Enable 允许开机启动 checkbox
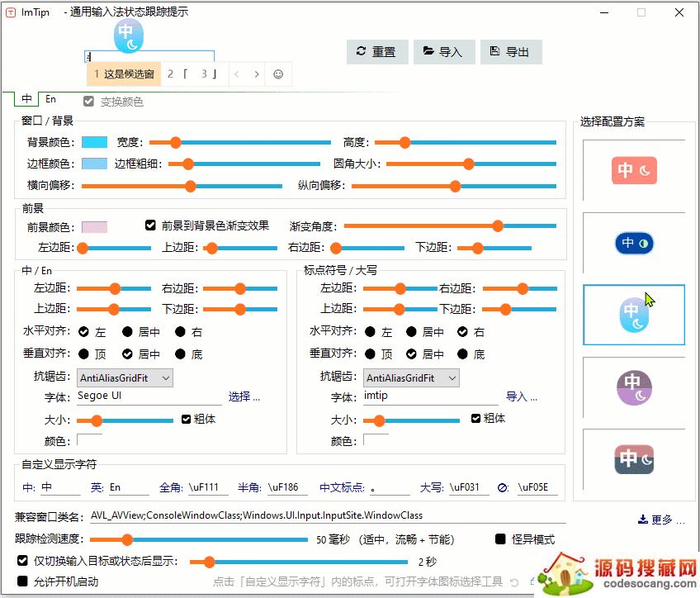 pos(23,581)
